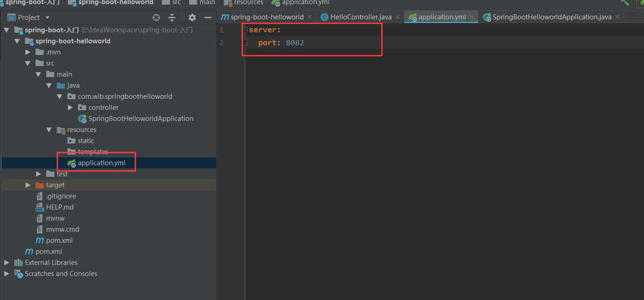Switch to SpringBootHelloworldApplication.java tab
This screenshot has height=300, width=644.
(552, 17)
